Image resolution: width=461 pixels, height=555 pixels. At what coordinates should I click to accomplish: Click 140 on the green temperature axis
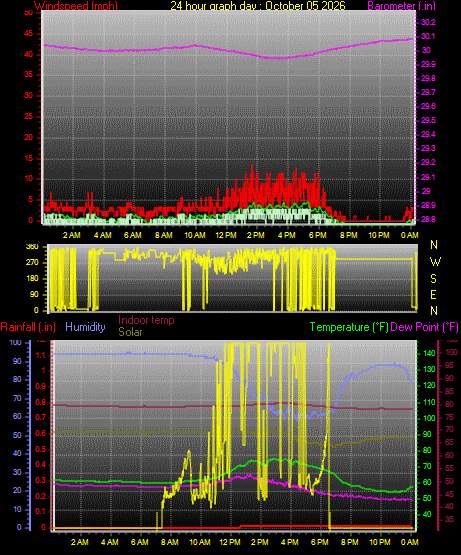pyautogui.click(x=429, y=353)
